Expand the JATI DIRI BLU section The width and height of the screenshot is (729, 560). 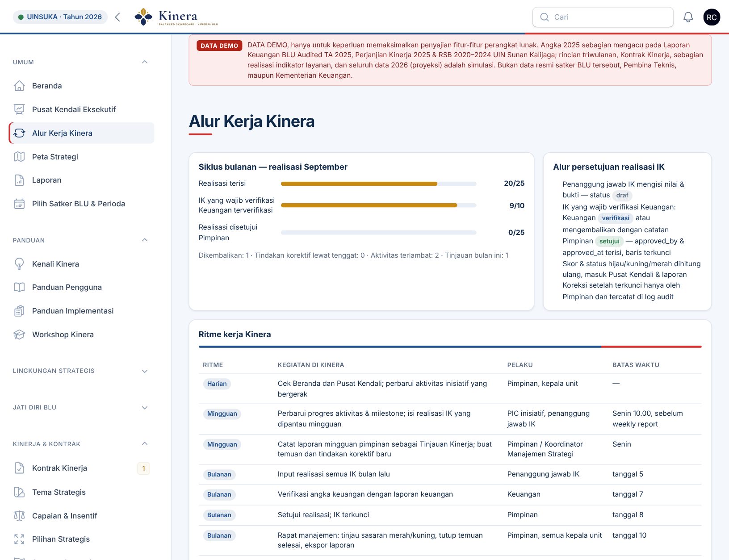click(144, 408)
